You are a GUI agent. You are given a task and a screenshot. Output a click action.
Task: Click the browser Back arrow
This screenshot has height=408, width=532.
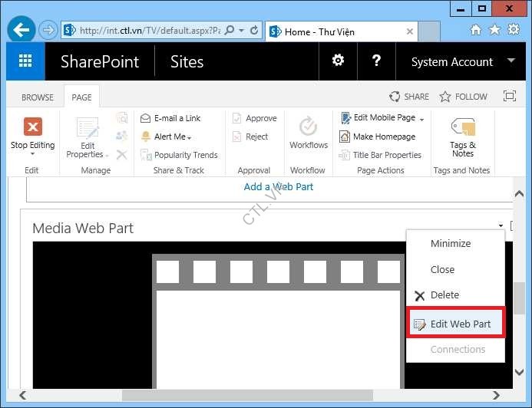pyautogui.click(x=21, y=31)
